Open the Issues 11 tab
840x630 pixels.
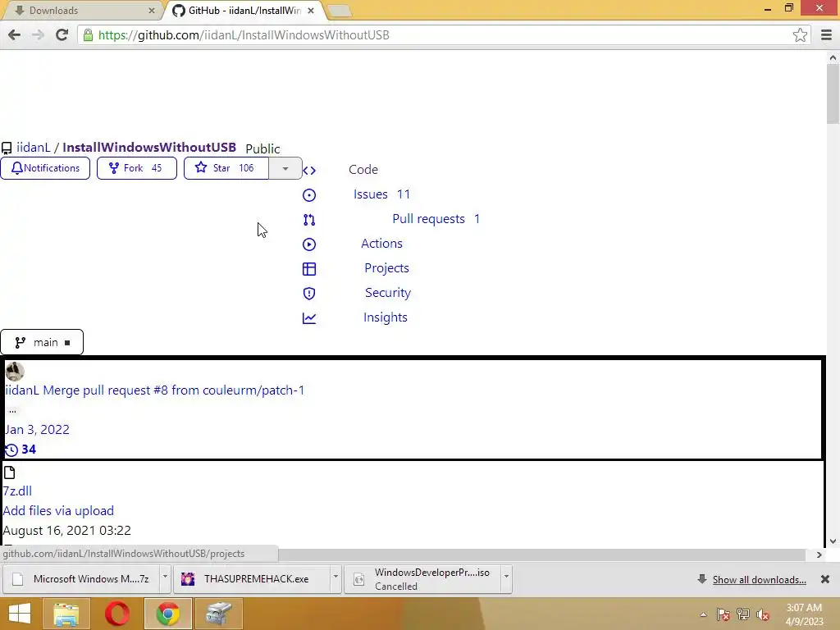coord(381,194)
